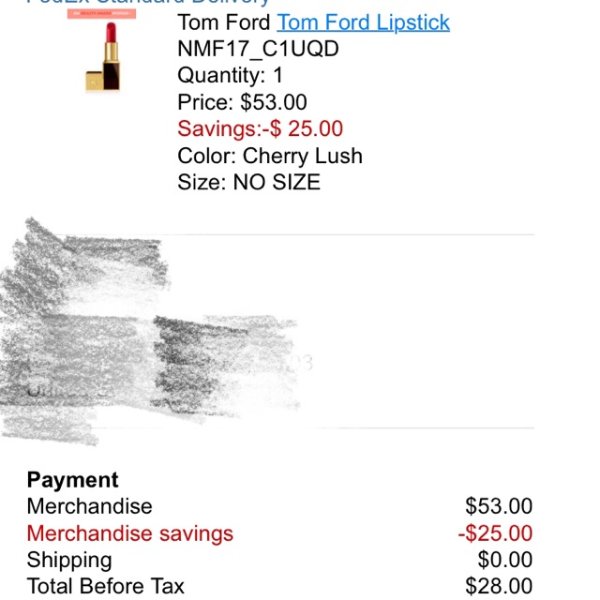
Task: Click the Total Before Tax label
Action: (x=106, y=586)
